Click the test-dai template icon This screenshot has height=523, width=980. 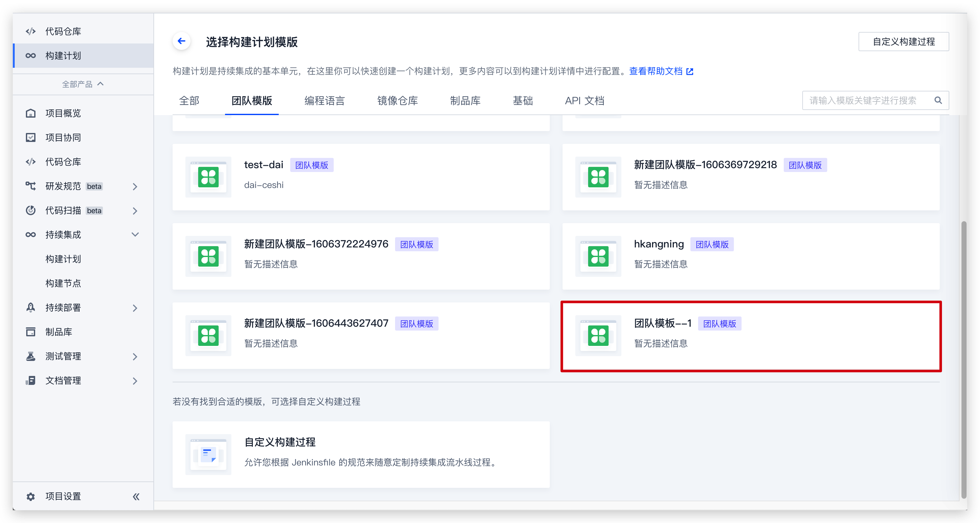tap(208, 177)
